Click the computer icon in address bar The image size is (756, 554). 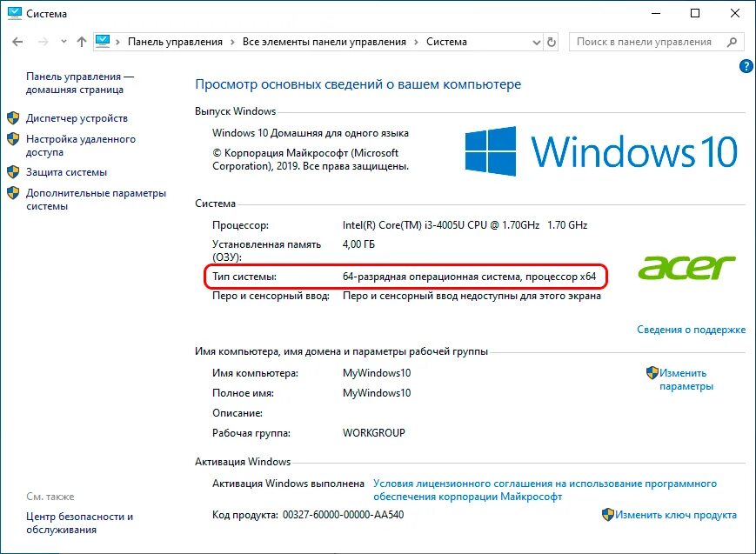[102, 42]
